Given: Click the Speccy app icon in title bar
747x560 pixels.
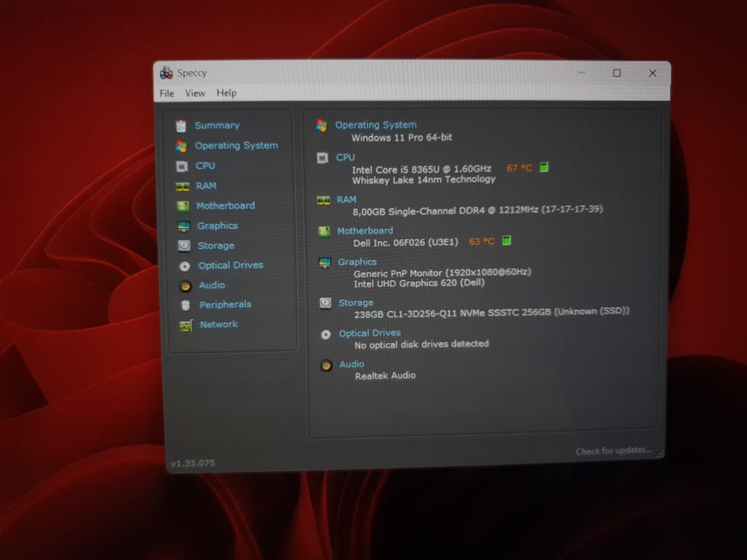Looking at the screenshot, I should click(x=167, y=73).
